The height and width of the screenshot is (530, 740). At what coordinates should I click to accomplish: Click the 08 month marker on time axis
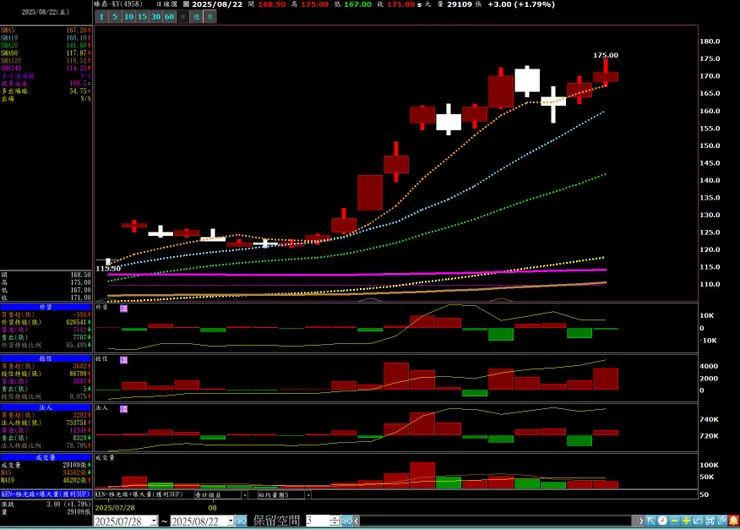tap(212, 508)
